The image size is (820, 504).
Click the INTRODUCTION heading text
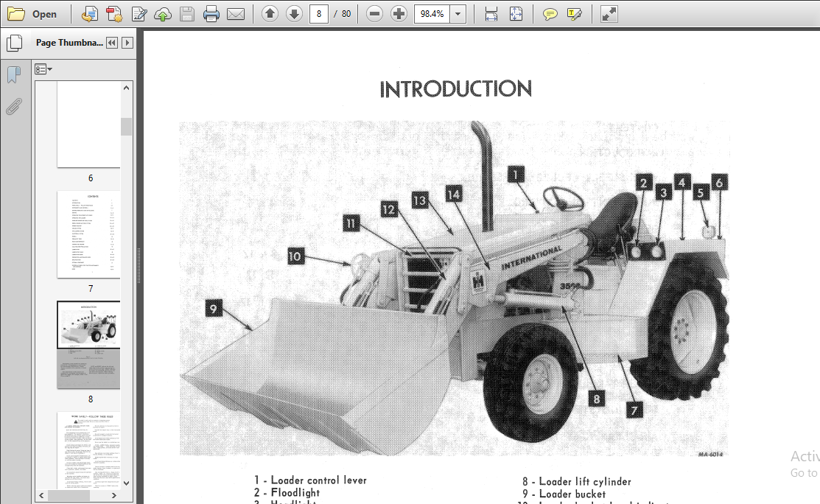click(x=455, y=89)
